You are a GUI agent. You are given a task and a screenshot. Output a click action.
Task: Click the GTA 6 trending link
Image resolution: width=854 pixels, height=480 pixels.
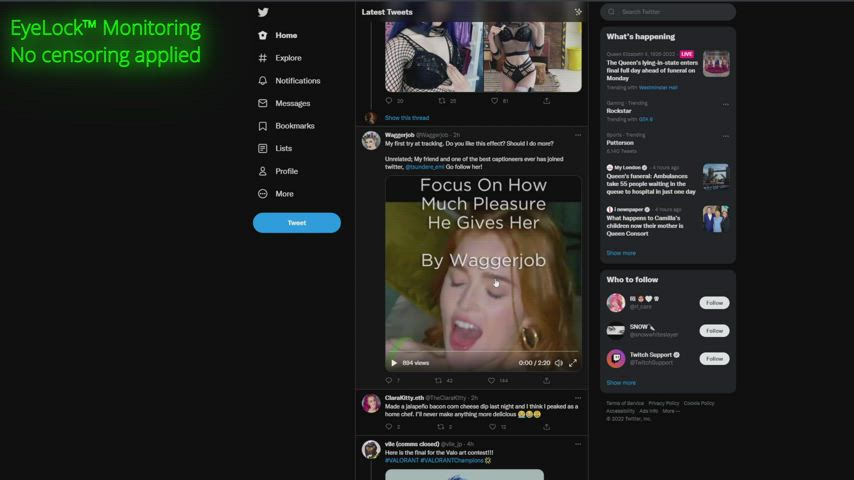pos(645,119)
